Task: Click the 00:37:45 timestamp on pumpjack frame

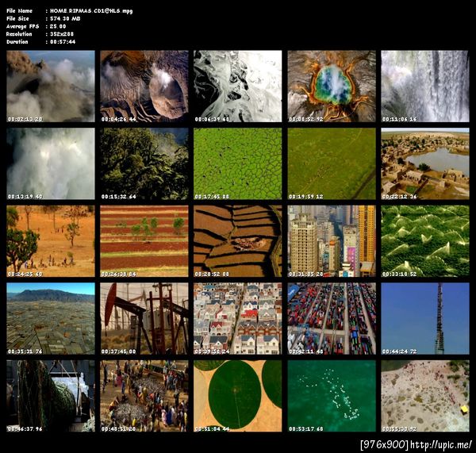Action: pyautogui.click(x=119, y=351)
